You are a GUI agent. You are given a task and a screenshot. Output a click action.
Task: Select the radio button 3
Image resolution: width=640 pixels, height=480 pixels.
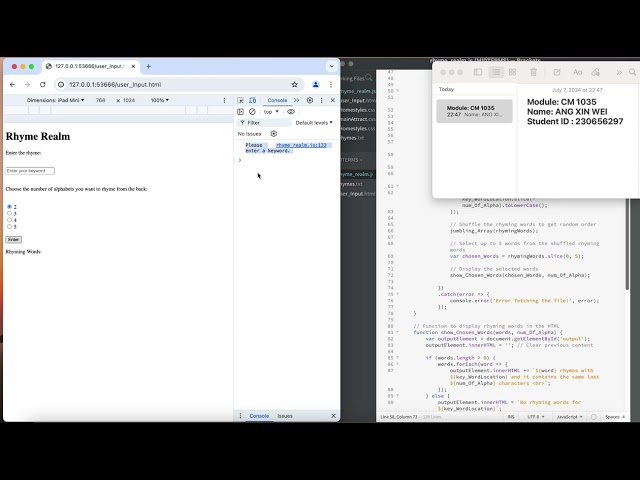point(9,213)
